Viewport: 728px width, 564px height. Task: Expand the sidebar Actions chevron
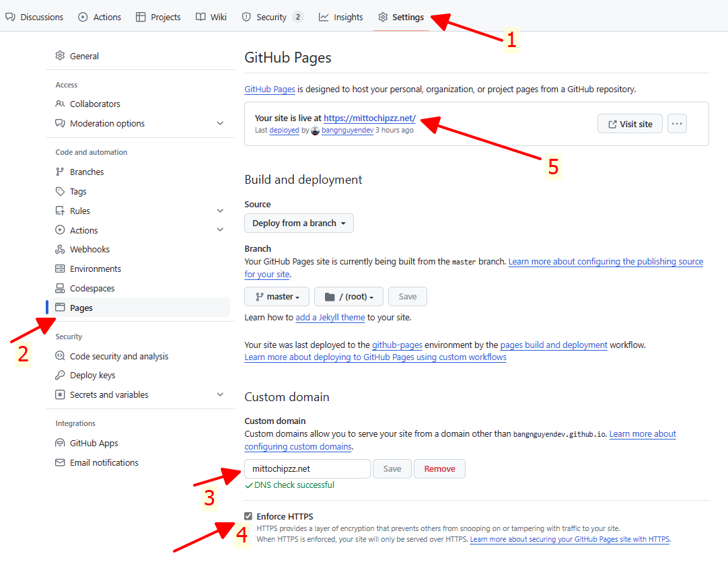220,230
